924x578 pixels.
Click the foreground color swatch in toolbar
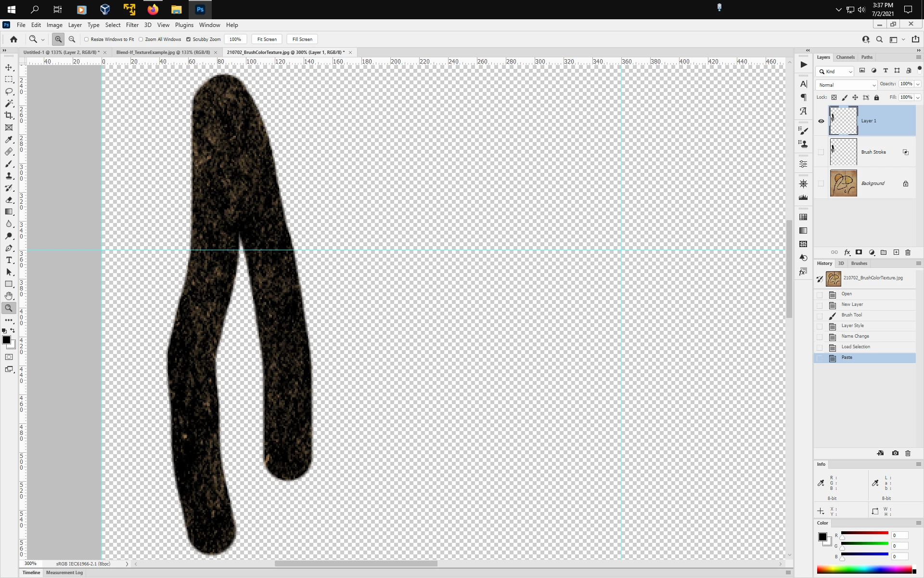pos(6,340)
